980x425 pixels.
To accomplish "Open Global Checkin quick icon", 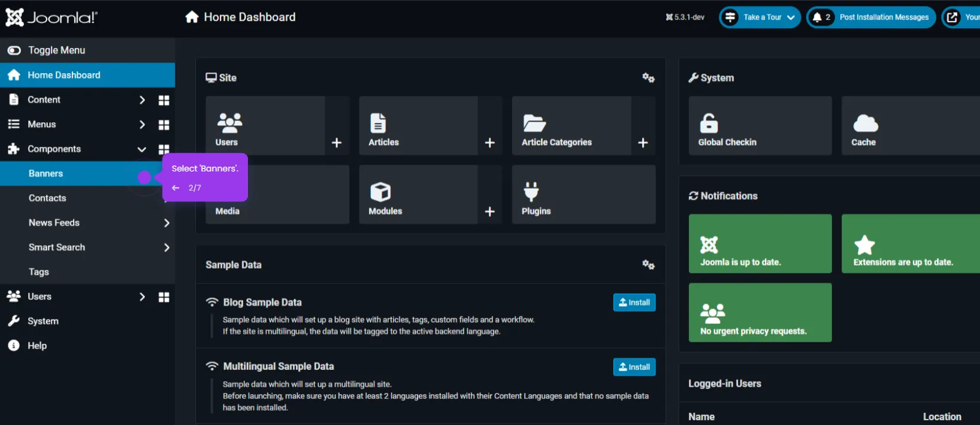I will point(760,126).
